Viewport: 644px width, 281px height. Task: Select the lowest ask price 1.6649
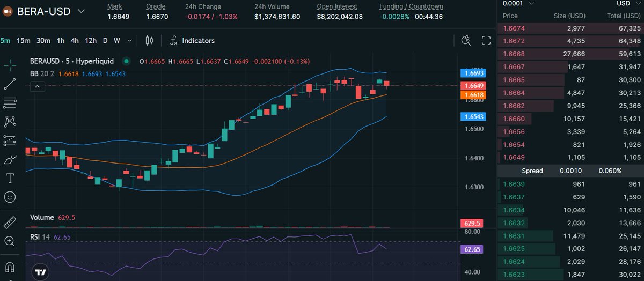coord(514,158)
